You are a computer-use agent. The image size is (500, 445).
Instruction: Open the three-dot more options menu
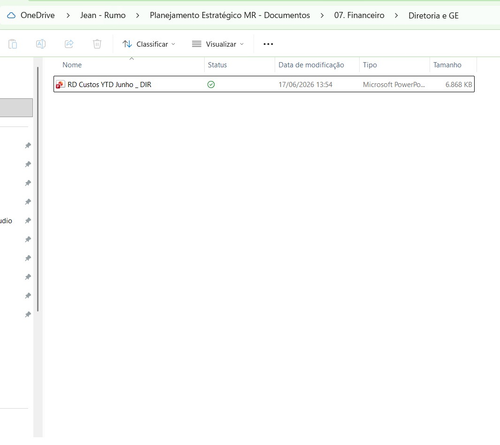[x=268, y=44]
